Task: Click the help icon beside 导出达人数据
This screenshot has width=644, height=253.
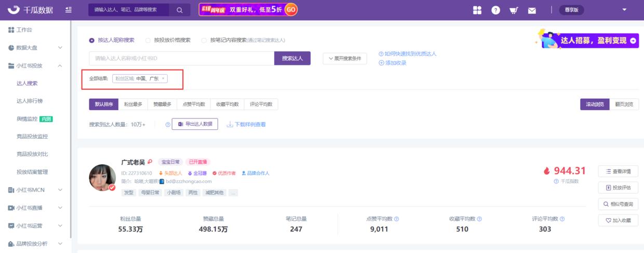Action: (168, 125)
